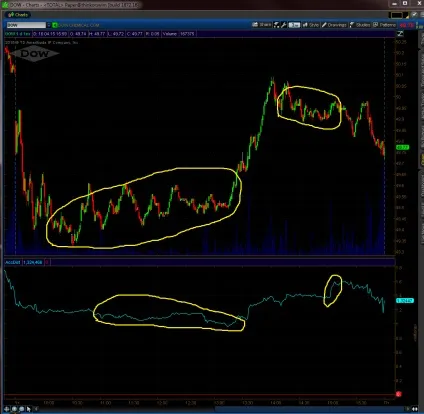
Task: Select the crosshair pan tool
Action: [x=7, y=409]
